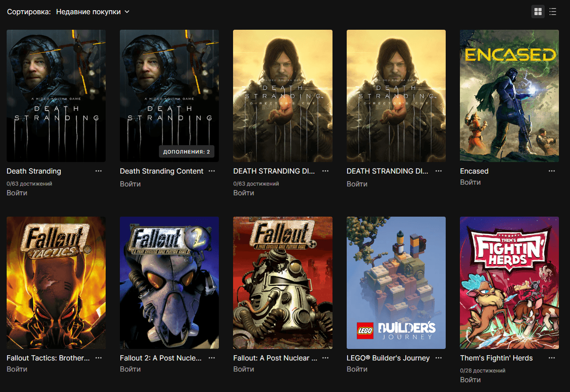570x392 pixels.
Task: Open more options for Them's Fightin' Herds
Action: tap(552, 358)
